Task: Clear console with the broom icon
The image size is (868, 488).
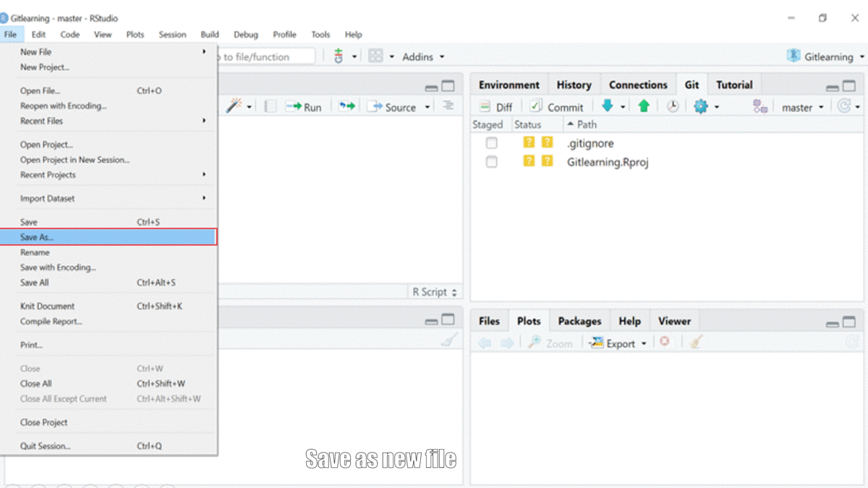Action: tap(450, 339)
